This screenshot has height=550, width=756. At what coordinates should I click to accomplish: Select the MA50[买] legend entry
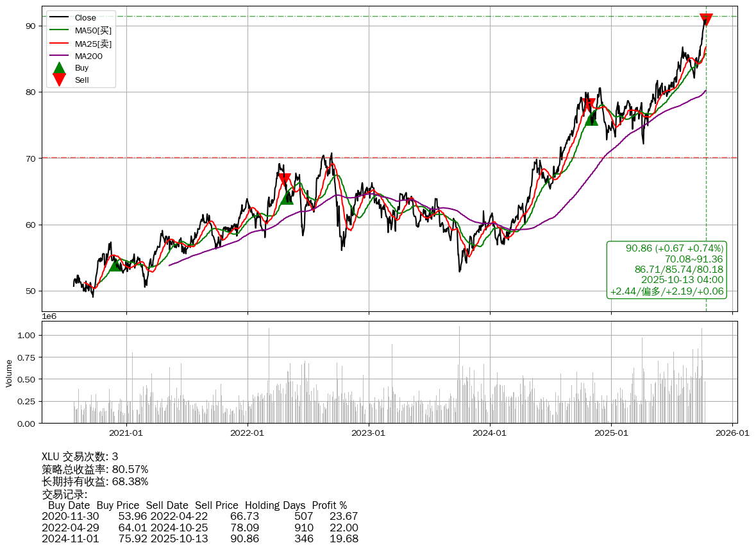pos(93,31)
